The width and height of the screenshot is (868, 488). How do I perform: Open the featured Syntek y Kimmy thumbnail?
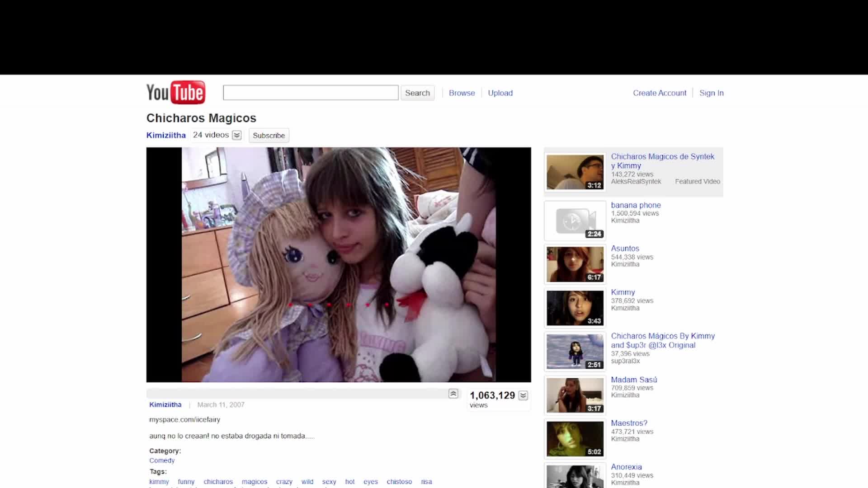[575, 172]
